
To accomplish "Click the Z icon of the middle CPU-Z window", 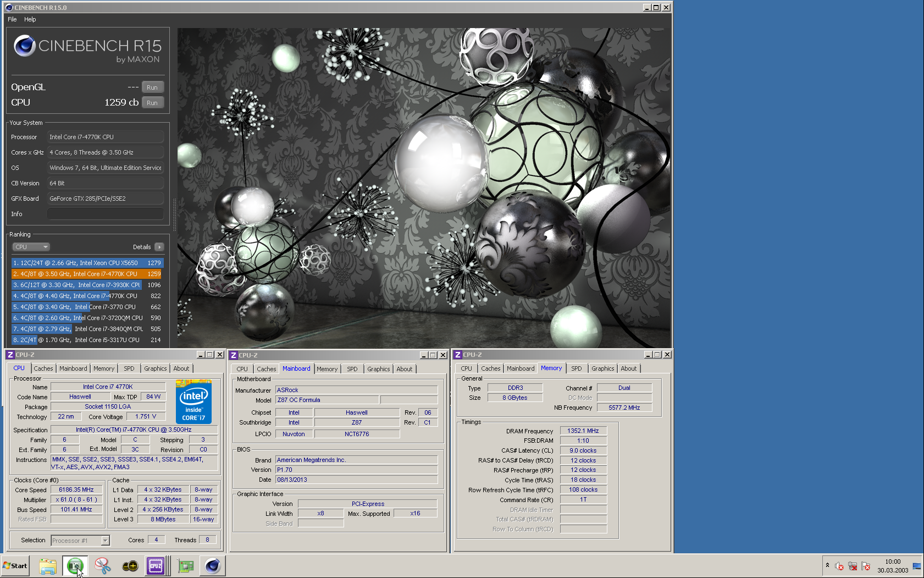I will (x=234, y=355).
